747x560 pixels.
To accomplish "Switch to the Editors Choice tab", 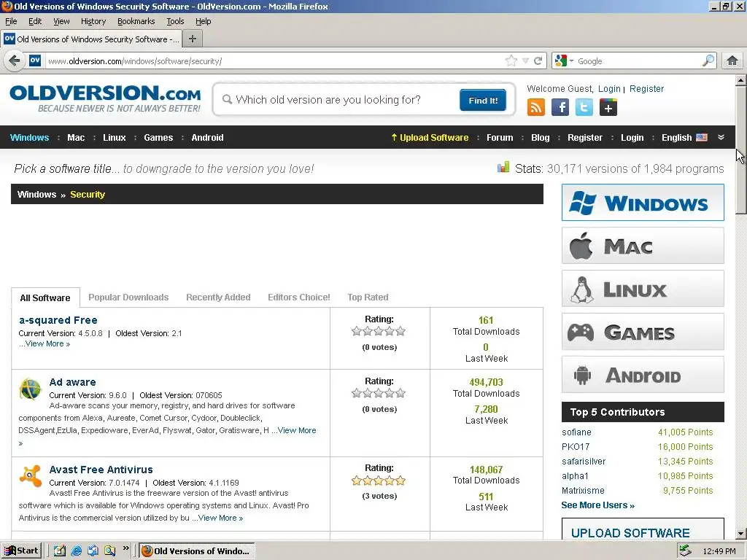I will 298,297.
